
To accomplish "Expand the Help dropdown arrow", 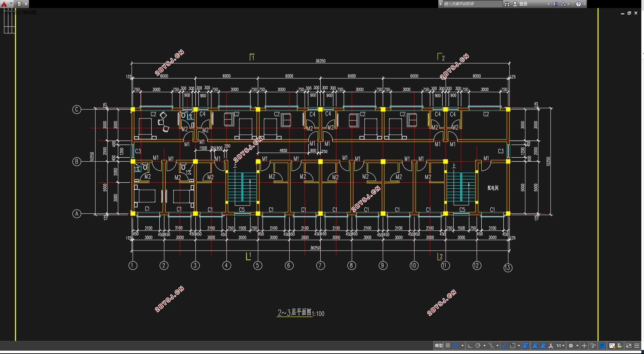I will (584, 4).
